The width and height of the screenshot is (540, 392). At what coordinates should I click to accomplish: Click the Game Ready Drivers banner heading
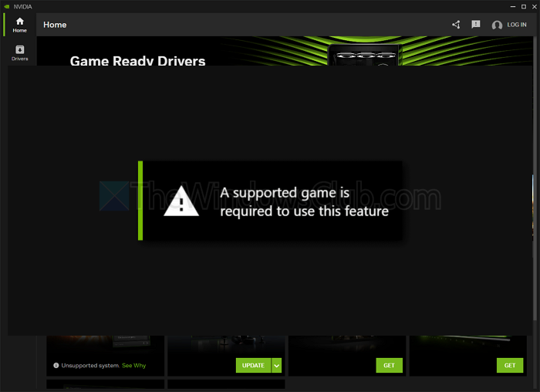pos(137,61)
